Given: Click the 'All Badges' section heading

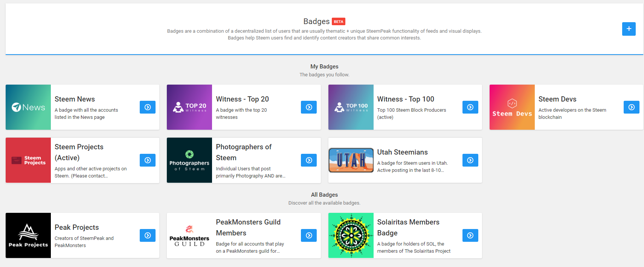Looking at the screenshot, I should click(324, 195).
